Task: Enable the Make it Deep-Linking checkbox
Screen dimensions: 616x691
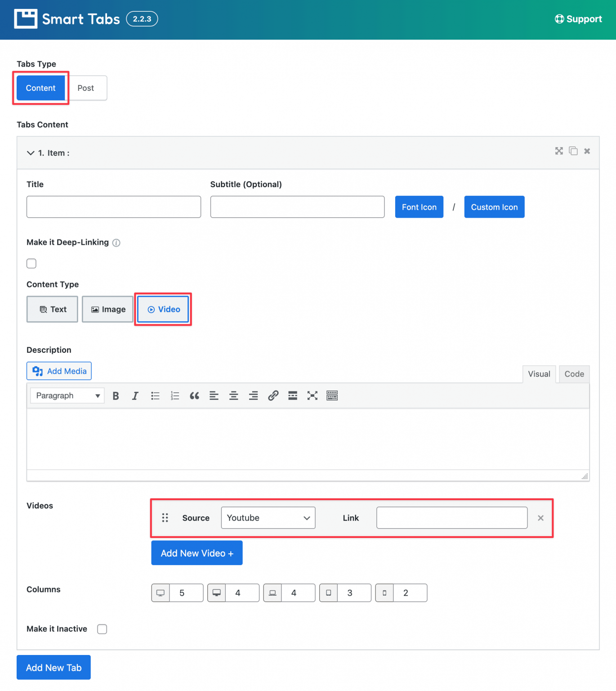Action: tap(31, 263)
